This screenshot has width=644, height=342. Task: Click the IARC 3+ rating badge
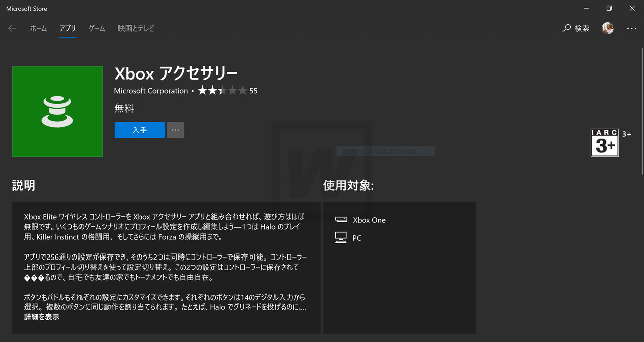coord(605,143)
